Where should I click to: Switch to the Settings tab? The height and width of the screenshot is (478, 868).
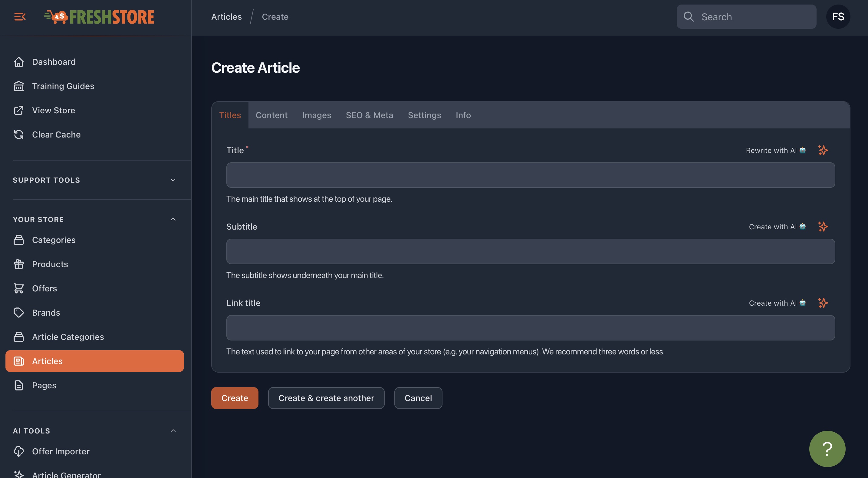[x=424, y=115]
